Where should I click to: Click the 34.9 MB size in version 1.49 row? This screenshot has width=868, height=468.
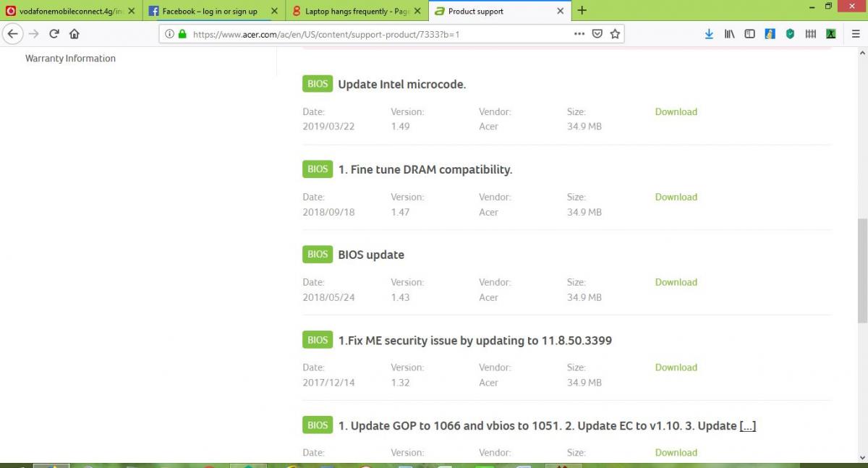point(584,127)
